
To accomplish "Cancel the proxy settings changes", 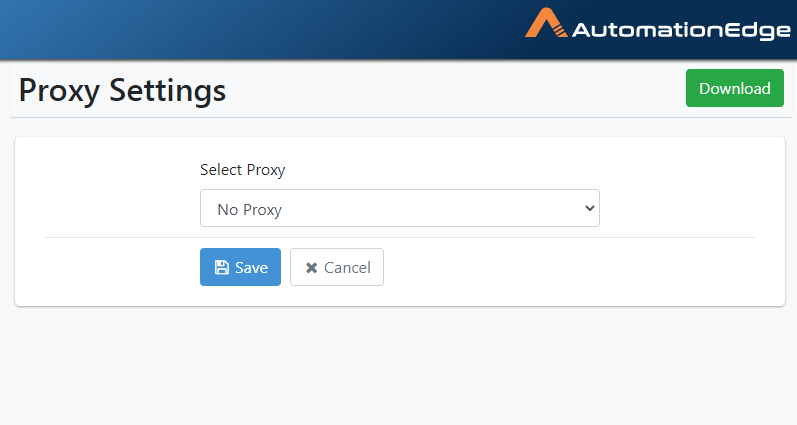I will point(337,267).
